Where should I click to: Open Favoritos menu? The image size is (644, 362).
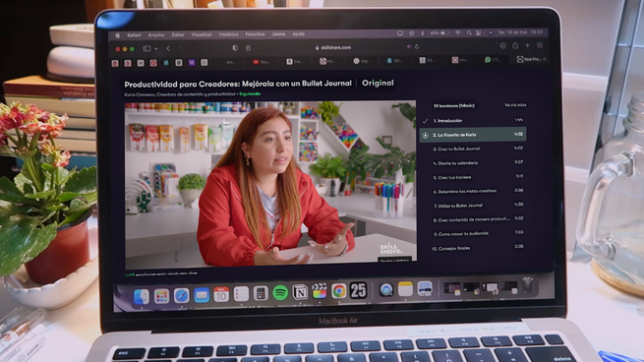coord(255,34)
